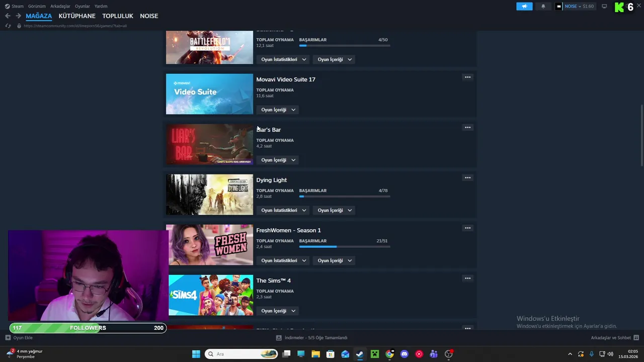
Task: Expand Battlefield Oyun İçeriği dropdown
Action: coord(335,59)
